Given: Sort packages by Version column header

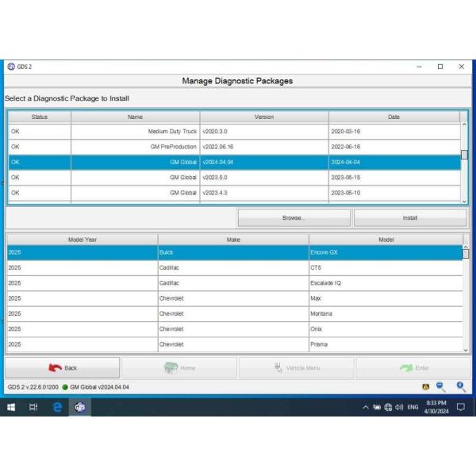Looking at the screenshot, I should coord(263,117).
